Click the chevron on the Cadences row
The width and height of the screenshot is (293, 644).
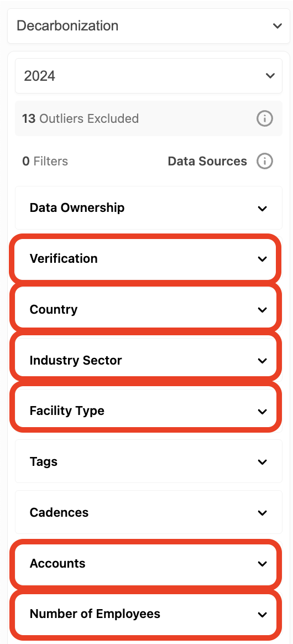click(x=262, y=513)
